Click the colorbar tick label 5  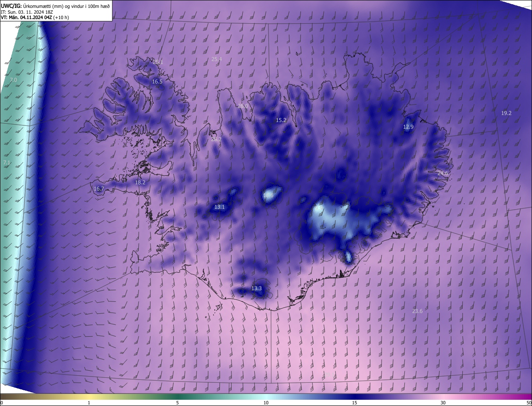pyautogui.click(x=177, y=403)
